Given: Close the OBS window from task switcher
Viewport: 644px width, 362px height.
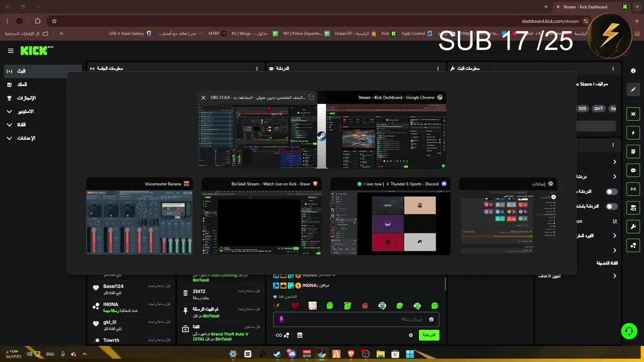Looking at the screenshot, I should click(x=203, y=98).
